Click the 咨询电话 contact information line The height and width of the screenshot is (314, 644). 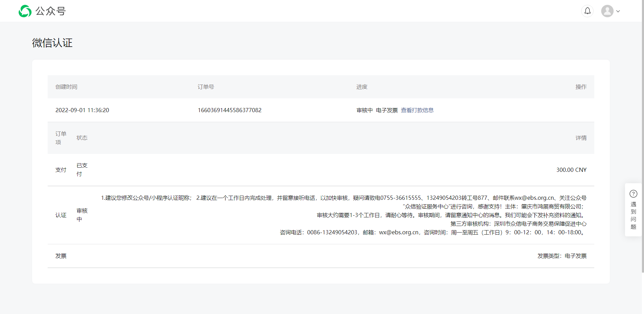tap(433, 232)
